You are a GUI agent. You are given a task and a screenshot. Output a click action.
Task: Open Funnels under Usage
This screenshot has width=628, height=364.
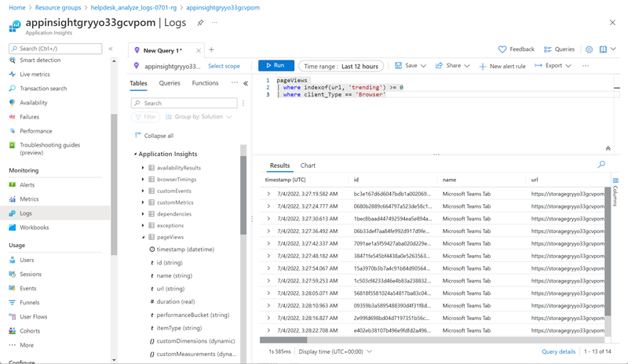click(x=30, y=303)
